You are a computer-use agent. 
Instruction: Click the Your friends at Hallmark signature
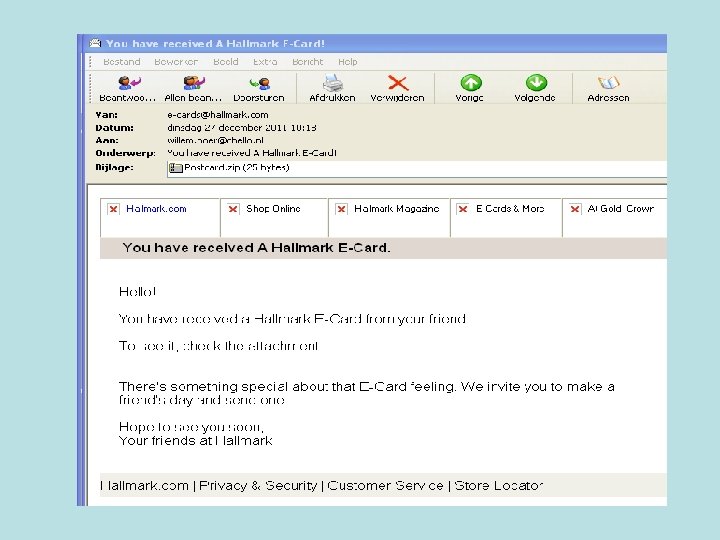point(196,441)
